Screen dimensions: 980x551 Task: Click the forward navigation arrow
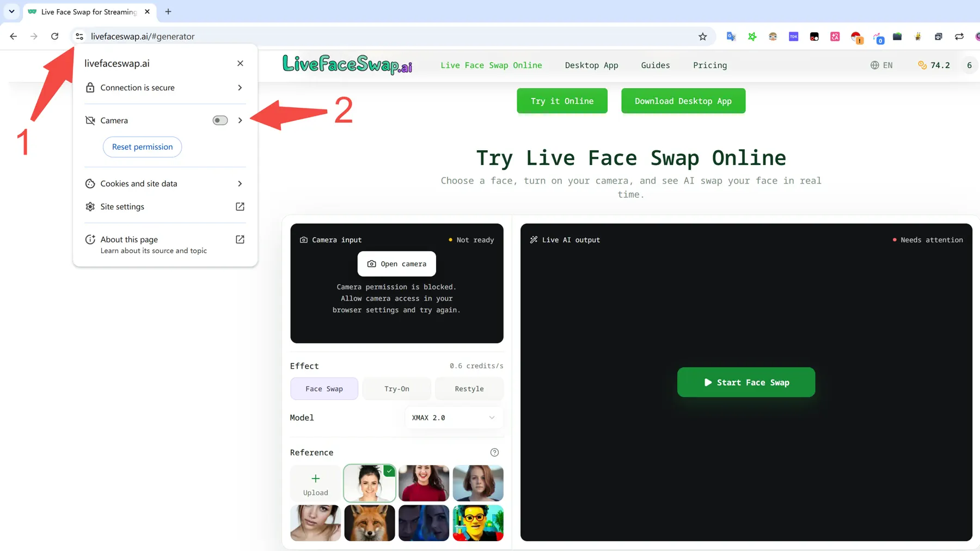(34, 36)
